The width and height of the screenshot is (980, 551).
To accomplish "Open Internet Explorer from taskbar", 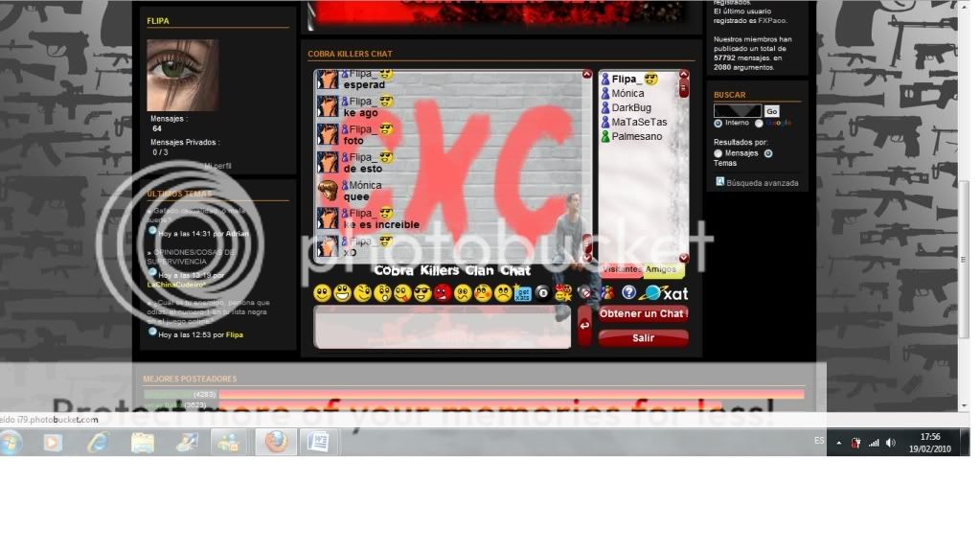I will 98,442.
